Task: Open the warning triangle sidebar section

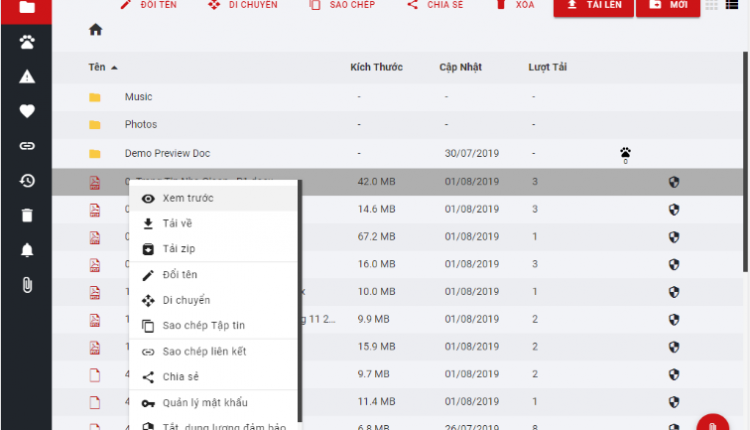Action: (27, 77)
